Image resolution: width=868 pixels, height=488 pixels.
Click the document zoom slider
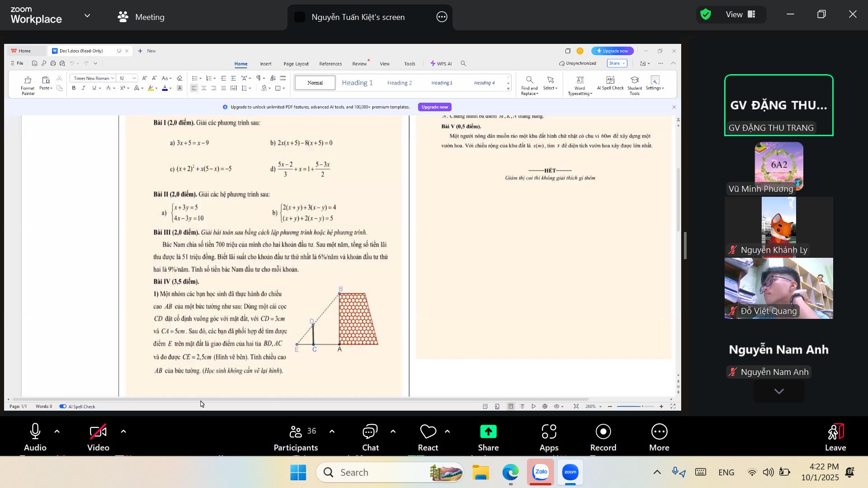636,407
